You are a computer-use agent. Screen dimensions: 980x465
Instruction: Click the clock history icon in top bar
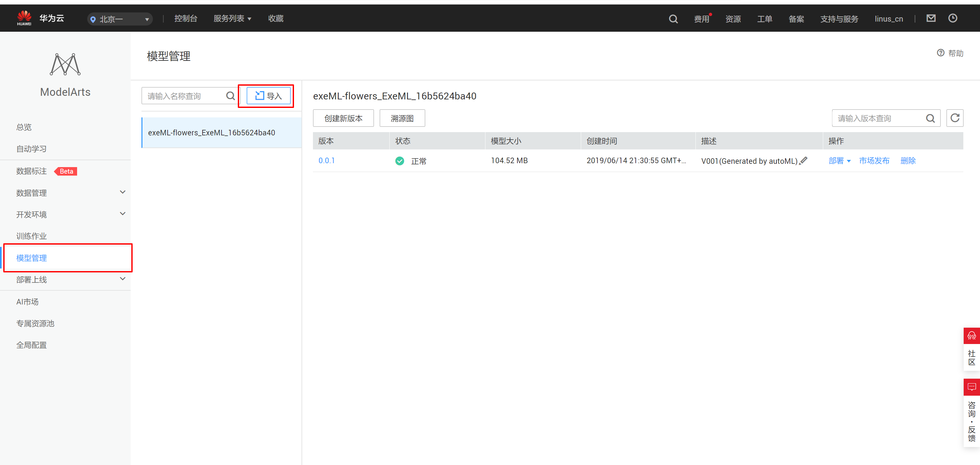coord(952,18)
